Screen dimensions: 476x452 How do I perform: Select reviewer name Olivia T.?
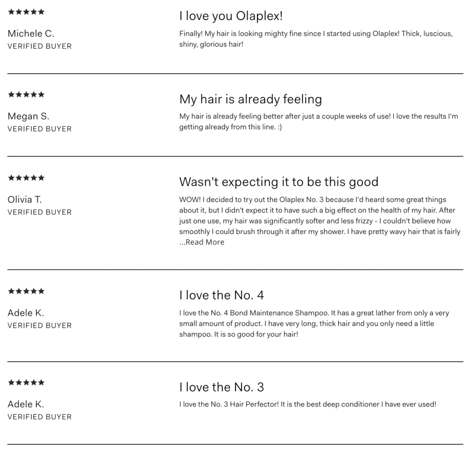tap(25, 199)
